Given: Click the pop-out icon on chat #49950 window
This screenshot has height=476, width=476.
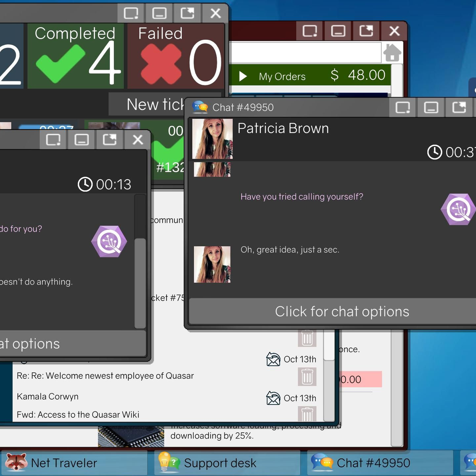Looking at the screenshot, I should pos(459,107).
